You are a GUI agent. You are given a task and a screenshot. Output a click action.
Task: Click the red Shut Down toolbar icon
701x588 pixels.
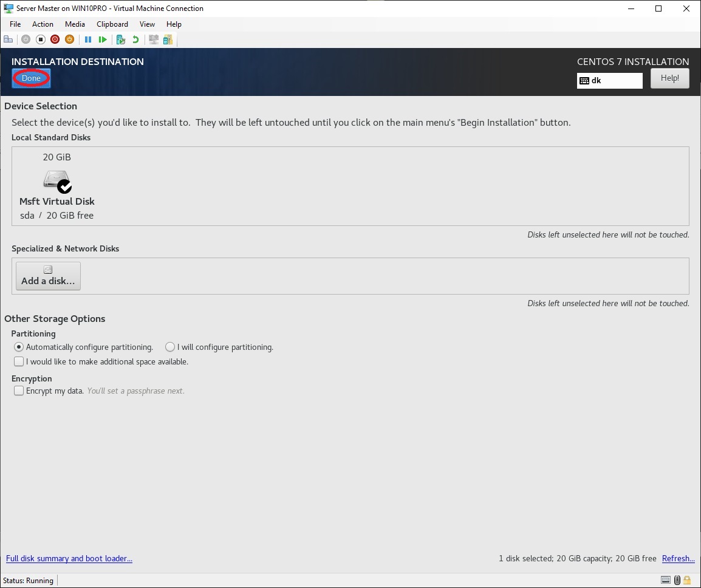click(x=55, y=39)
